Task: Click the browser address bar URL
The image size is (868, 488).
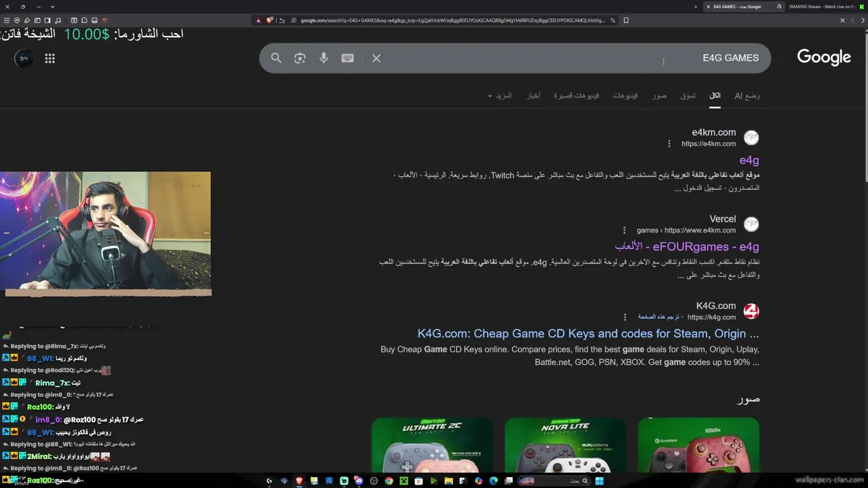Action: point(452,20)
